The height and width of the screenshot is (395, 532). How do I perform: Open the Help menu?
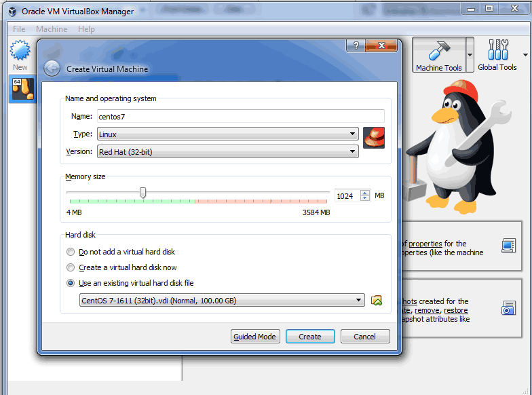(86, 29)
